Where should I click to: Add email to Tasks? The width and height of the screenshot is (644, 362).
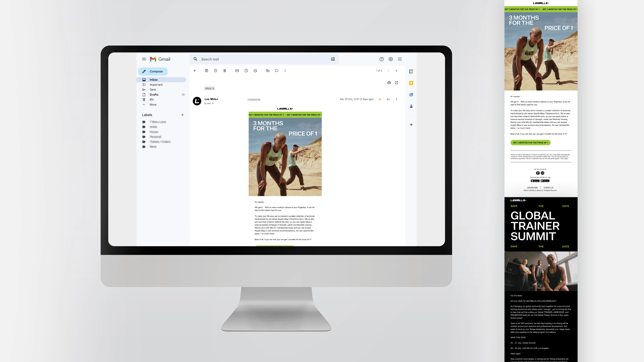click(255, 71)
